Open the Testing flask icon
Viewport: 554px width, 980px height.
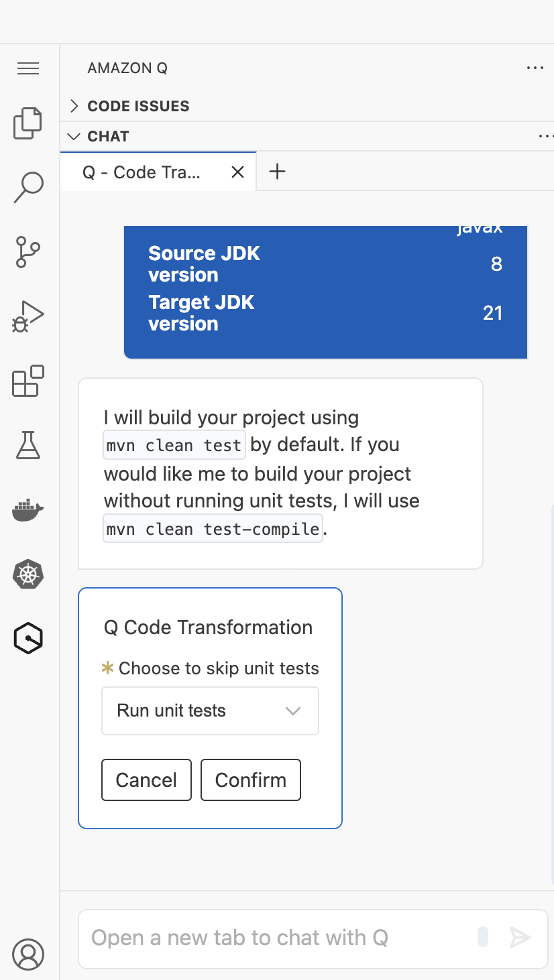pos(28,445)
